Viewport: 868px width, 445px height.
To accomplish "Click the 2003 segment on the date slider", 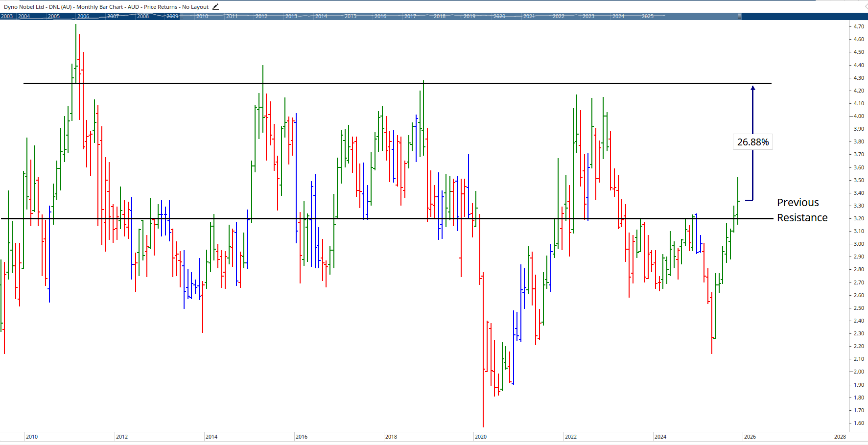I will (x=7, y=16).
